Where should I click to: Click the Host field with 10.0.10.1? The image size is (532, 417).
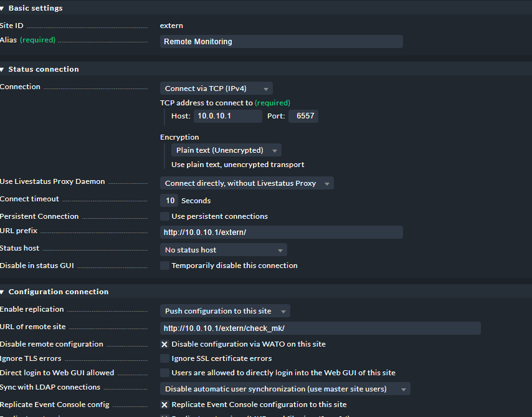227,116
